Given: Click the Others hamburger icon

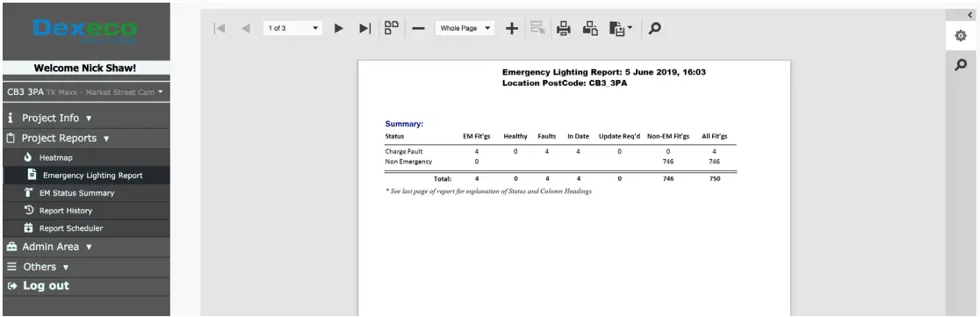Looking at the screenshot, I should click(x=11, y=266).
